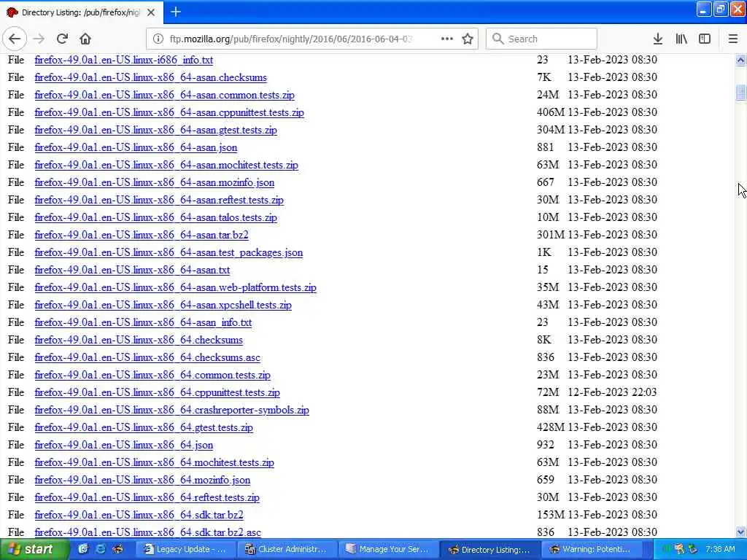
Task: Open asan.test_packages.json link
Action: pos(169,252)
